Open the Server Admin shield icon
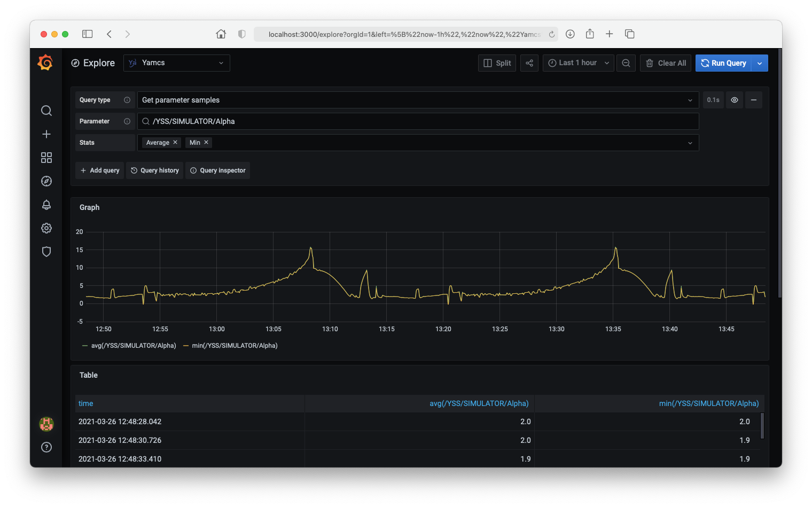812x507 pixels. 46,252
